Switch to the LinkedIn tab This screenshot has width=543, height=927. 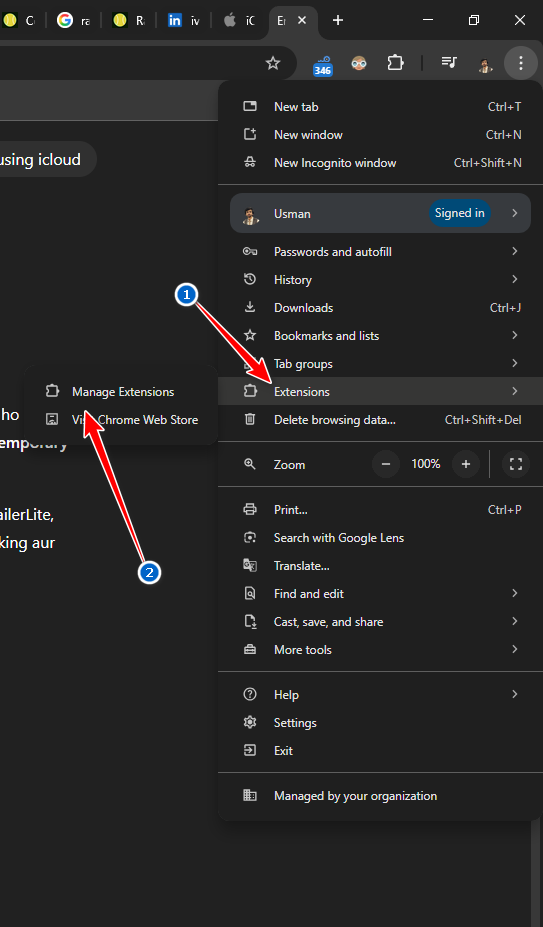(x=184, y=20)
